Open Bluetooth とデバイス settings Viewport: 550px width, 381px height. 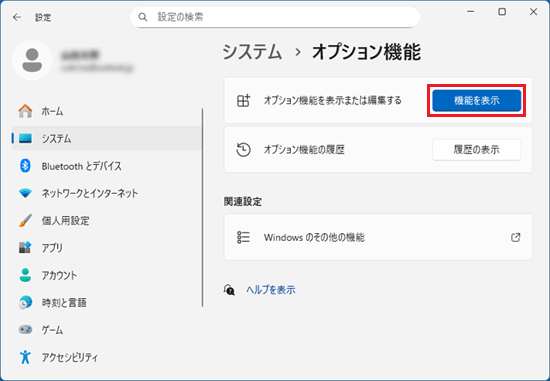(107, 166)
